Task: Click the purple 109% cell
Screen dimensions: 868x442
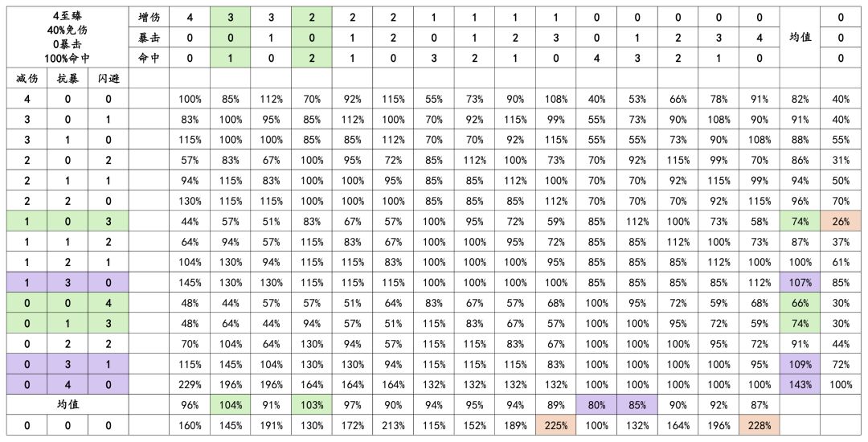Action: click(799, 364)
